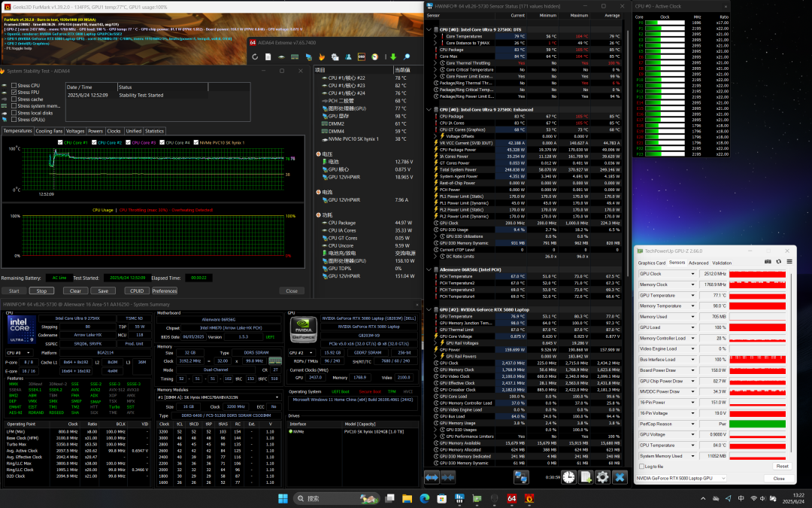812x508 pixels.
Task: Enable Stress CPU checkbox
Action: [x=14, y=86]
